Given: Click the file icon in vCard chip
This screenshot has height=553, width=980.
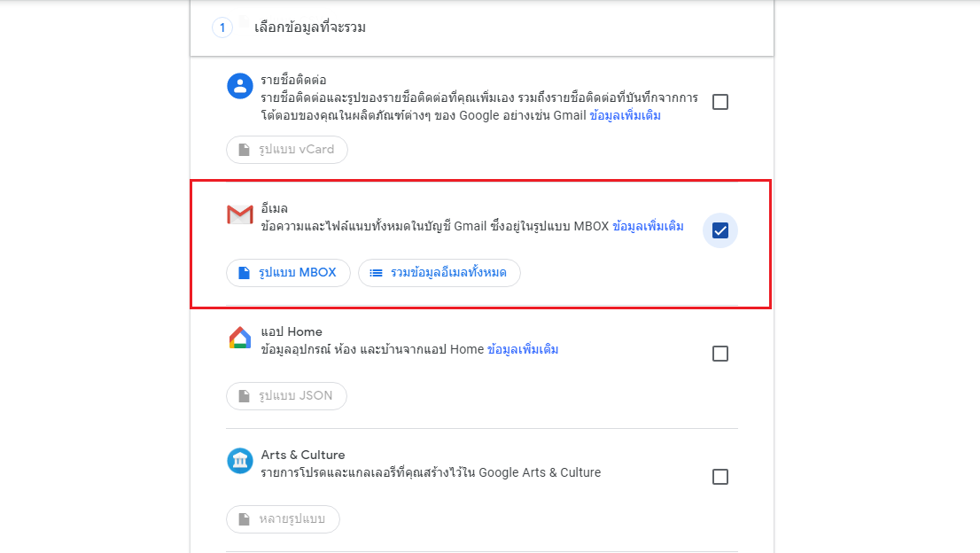Looking at the screenshot, I should [x=245, y=150].
